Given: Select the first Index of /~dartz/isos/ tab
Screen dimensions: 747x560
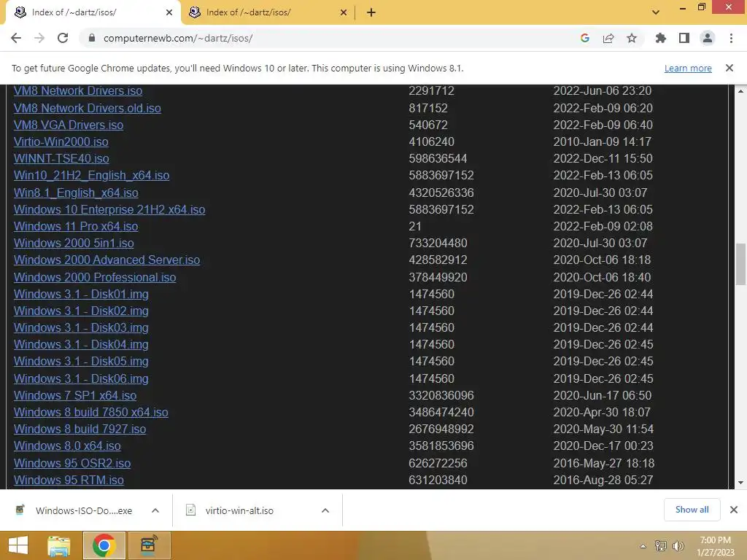Looking at the screenshot, I should [x=93, y=12].
